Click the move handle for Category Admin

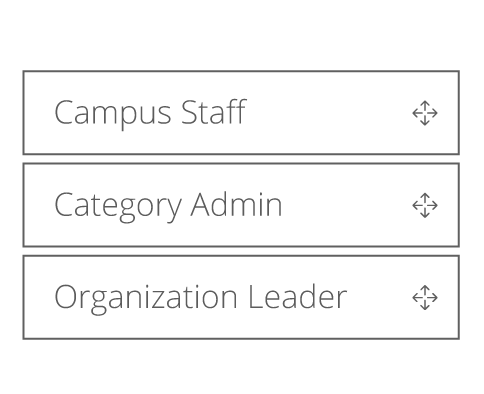425,205
